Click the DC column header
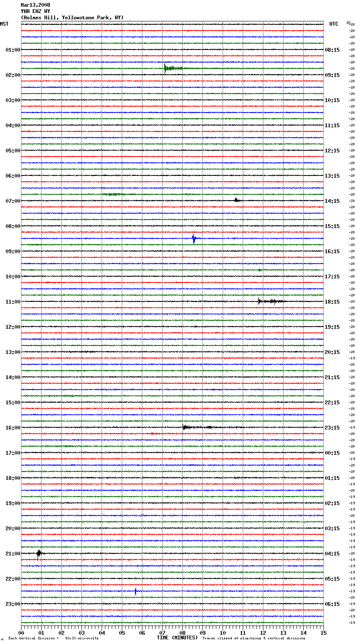The width and height of the screenshot is (357, 644). [x=349, y=23]
